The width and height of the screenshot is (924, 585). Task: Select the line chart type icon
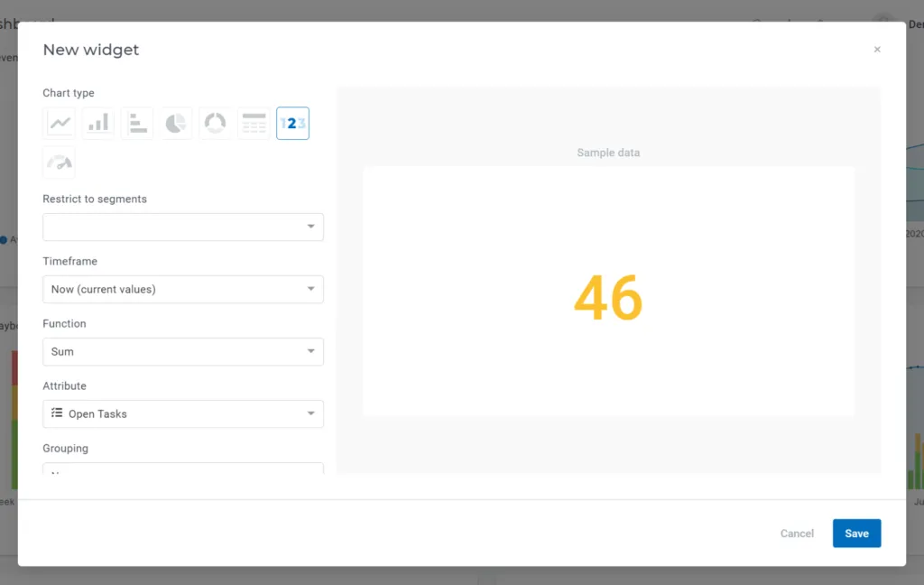[x=59, y=124]
